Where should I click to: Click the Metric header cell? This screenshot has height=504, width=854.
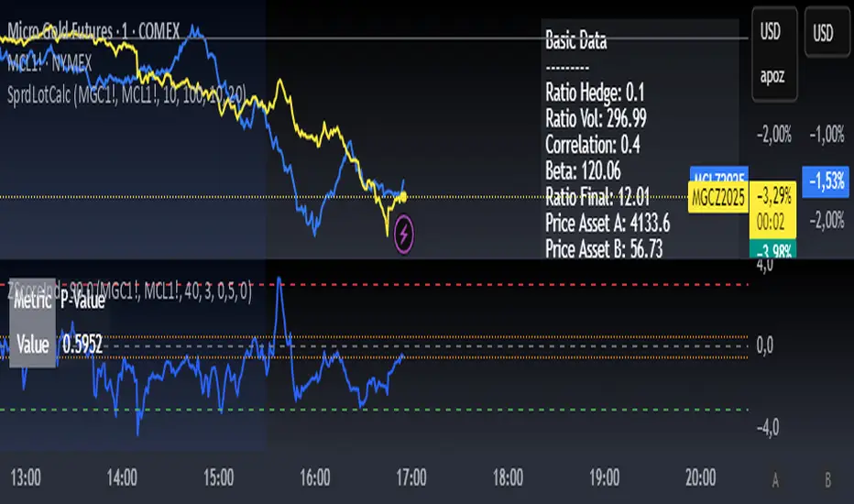point(33,301)
